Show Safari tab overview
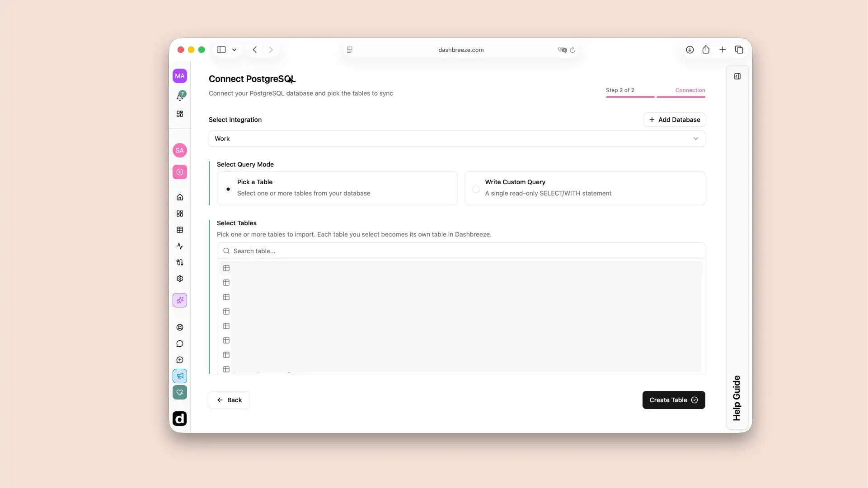The height and width of the screenshot is (488, 868). tap(739, 50)
